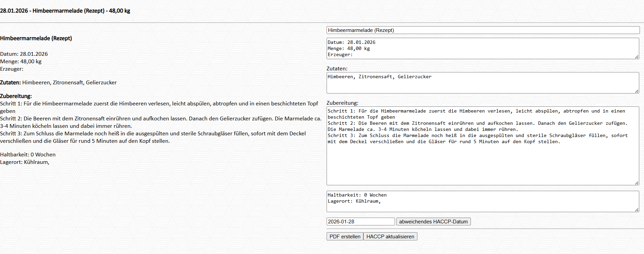Click 'Lagerort: Kühlraum,' text in left preview

[x=25, y=162]
